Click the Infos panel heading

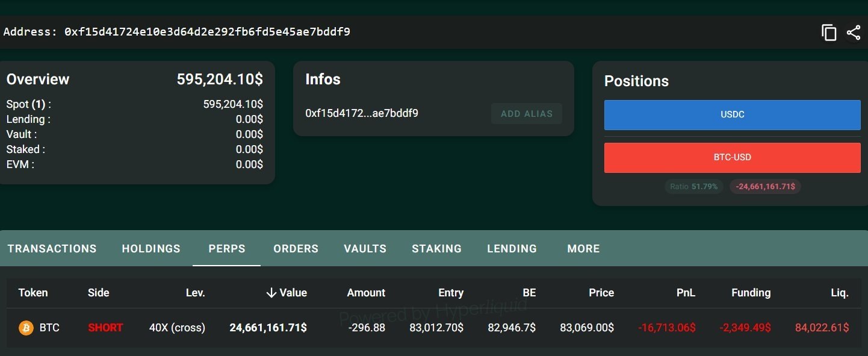(x=323, y=80)
